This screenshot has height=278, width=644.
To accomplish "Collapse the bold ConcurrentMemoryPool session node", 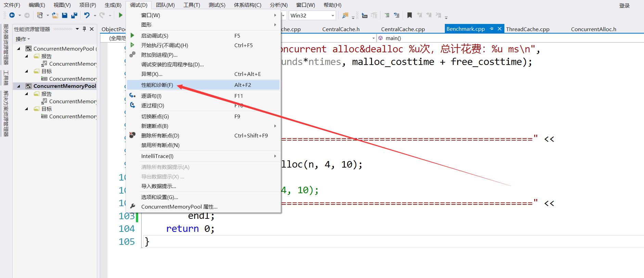I will point(18,86).
